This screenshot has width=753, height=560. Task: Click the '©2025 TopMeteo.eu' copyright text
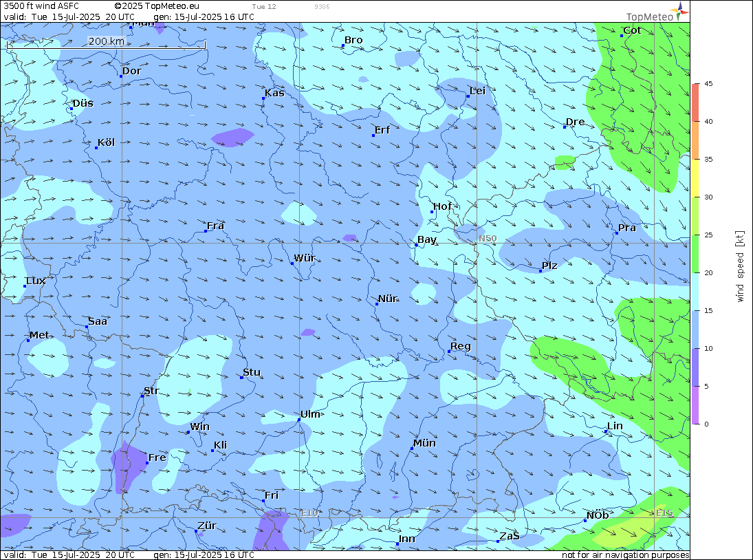[x=157, y=6]
